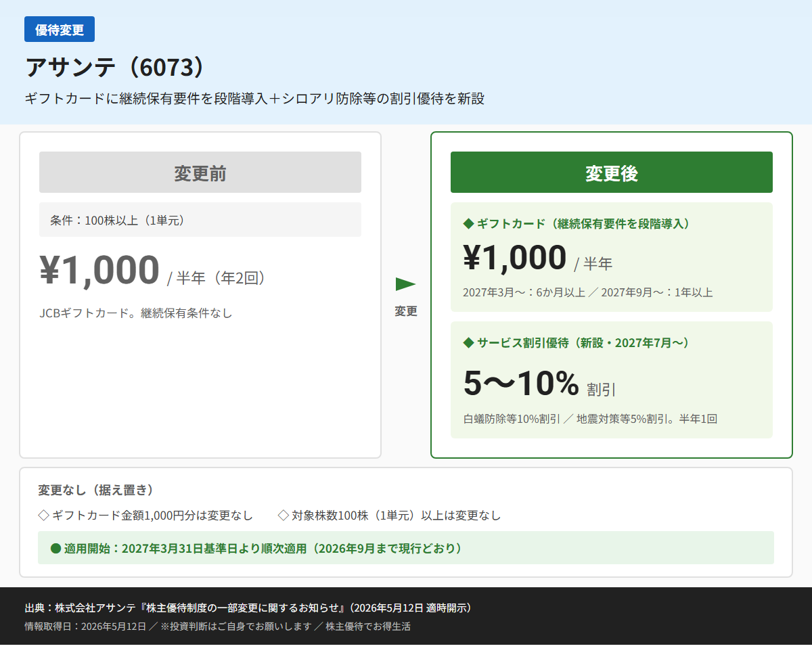Click the 出典：株式会社アサンテ source line
812x661 pixels.
(x=248, y=608)
